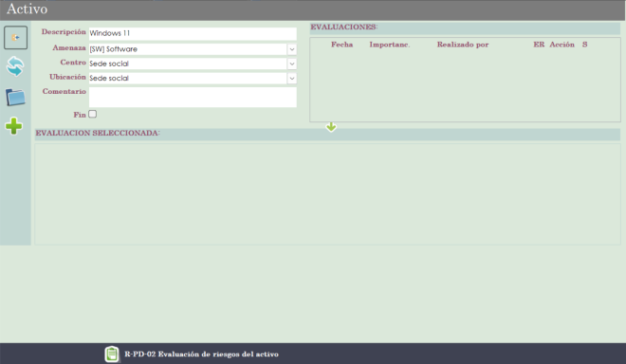Open the Centro dropdown list
The image size is (626, 364).
(292, 64)
